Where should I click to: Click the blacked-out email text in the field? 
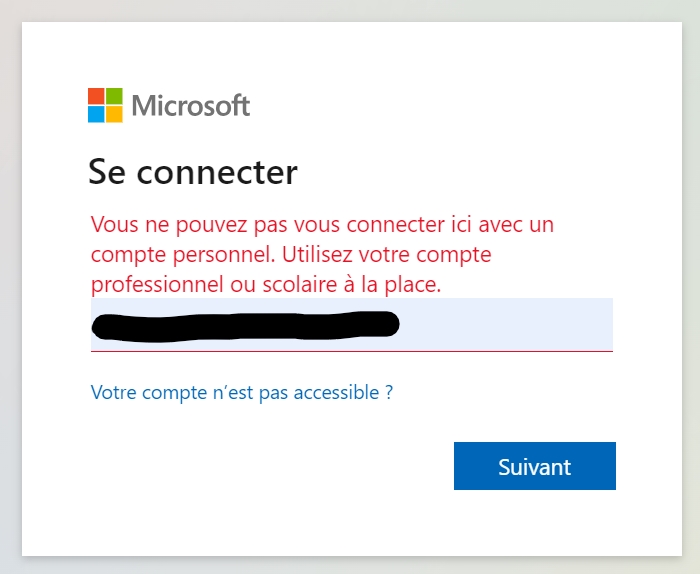(x=245, y=324)
